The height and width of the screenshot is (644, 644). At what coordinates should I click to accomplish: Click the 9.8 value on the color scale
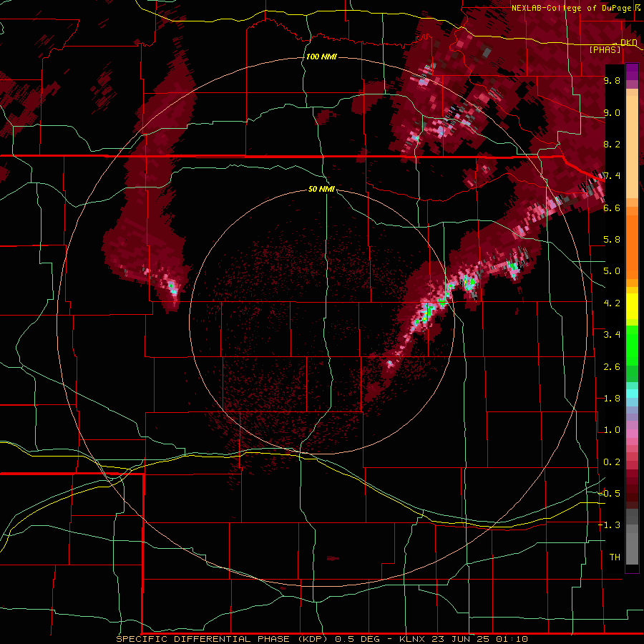tap(612, 80)
